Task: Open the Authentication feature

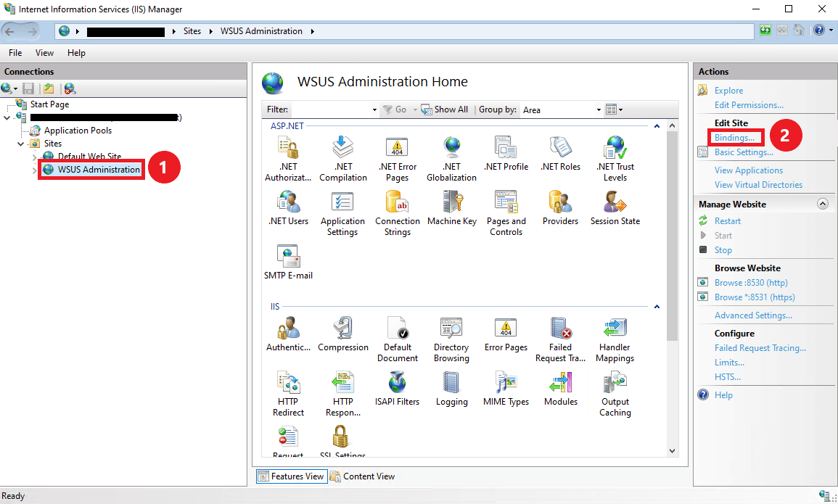Action: tap(288, 334)
